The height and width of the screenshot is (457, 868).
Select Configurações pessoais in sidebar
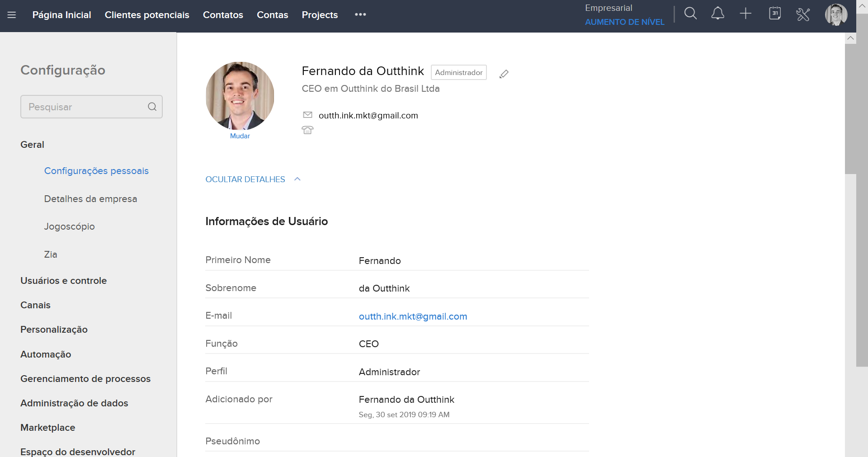(x=96, y=171)
